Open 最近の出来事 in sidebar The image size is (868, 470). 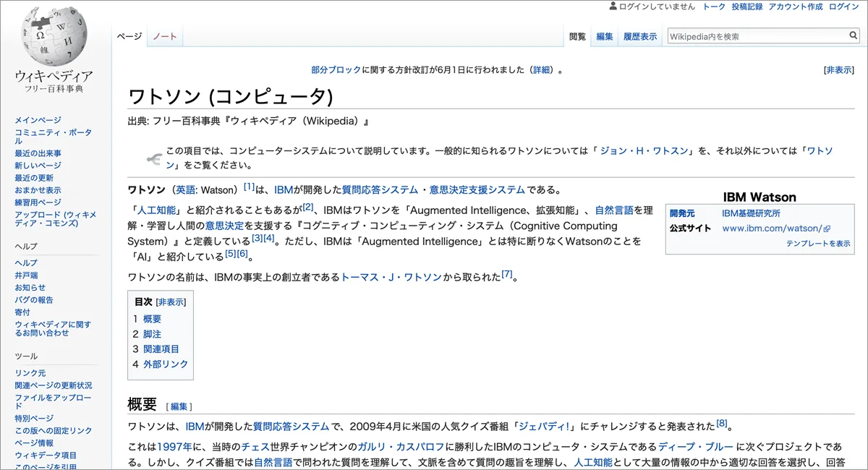point(38,153)
